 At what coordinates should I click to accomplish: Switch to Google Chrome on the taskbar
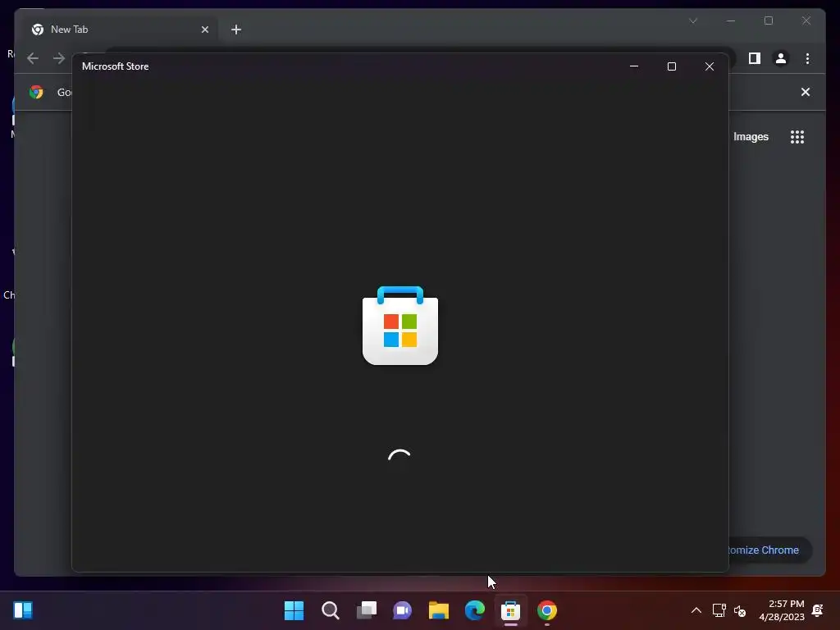point(547,610)
